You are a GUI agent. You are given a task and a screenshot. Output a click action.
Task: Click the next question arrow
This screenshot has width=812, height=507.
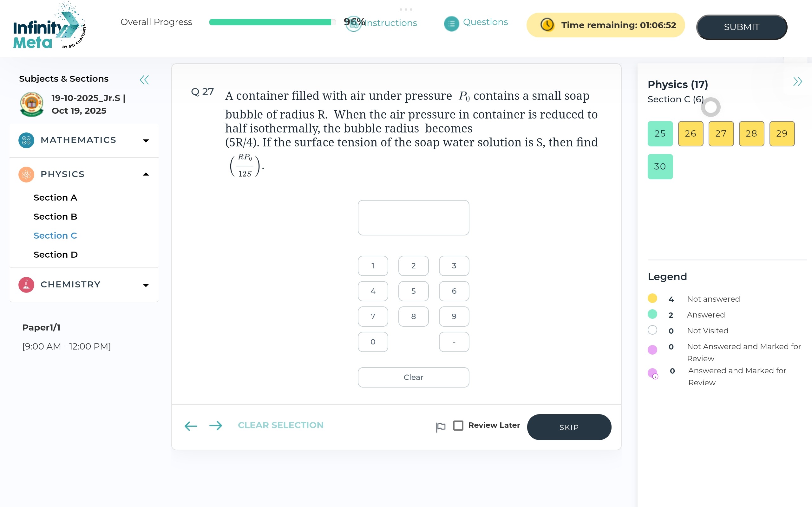click(216, 426)
